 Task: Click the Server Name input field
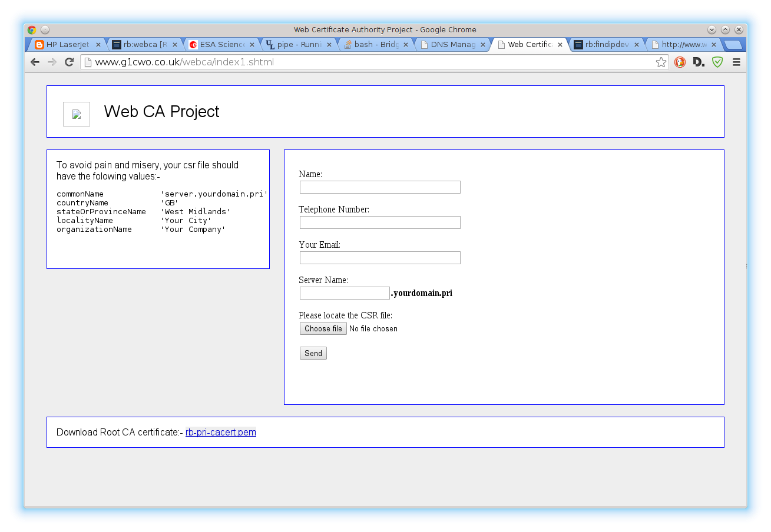(x=345, y=293)
